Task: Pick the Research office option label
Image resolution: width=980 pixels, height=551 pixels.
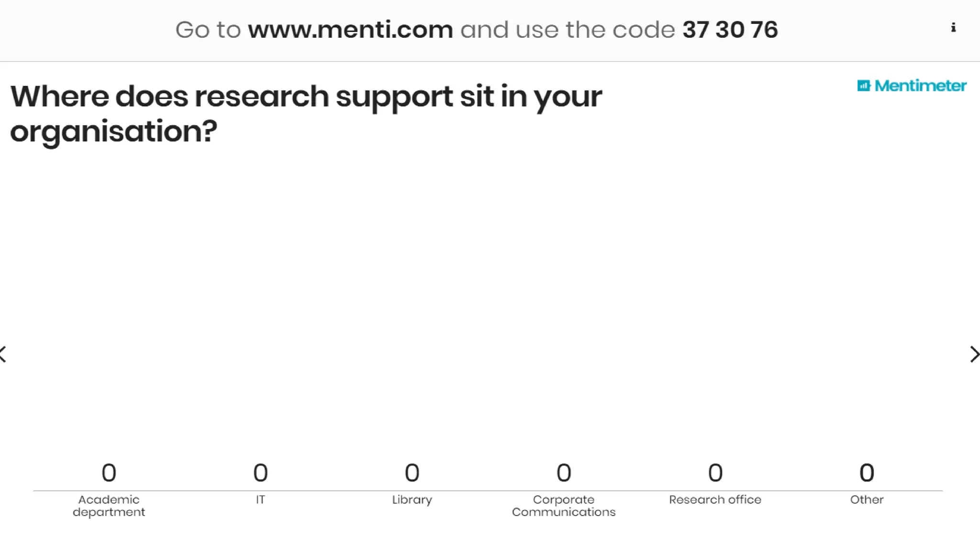Action: (x=715, y=499)
